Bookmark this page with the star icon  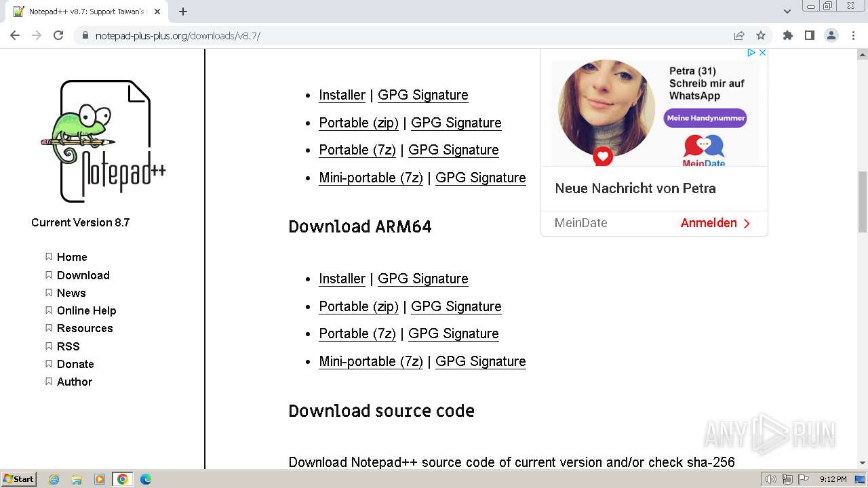761,35
